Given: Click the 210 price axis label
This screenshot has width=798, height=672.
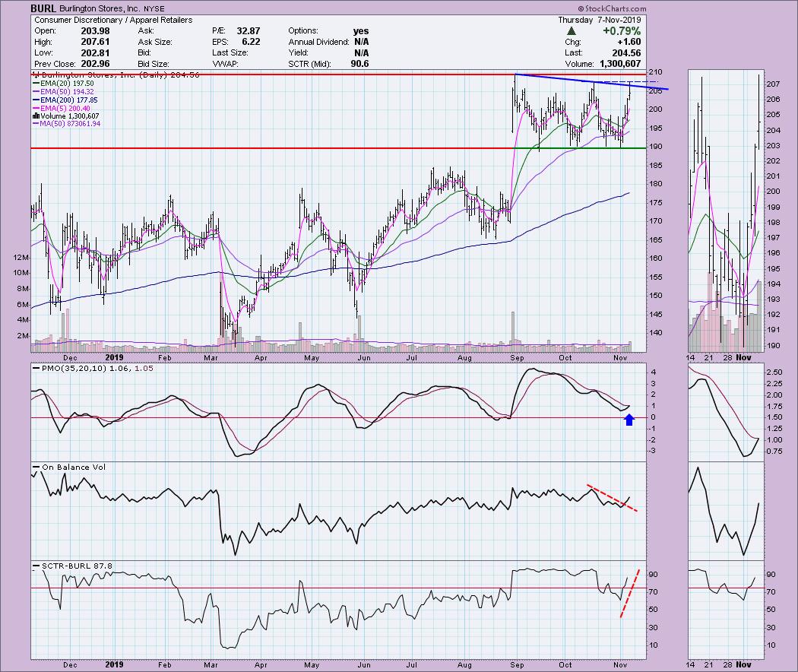Looking at the screenshot, I should (x=655, y=71).
